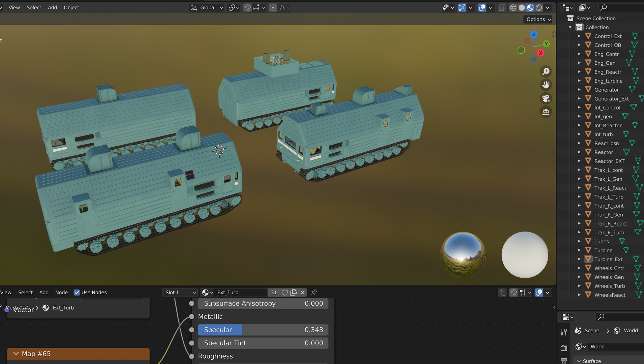Toggle X-ray mode
Viewport: 644px width, 364px height.
[x=502, y=7]
